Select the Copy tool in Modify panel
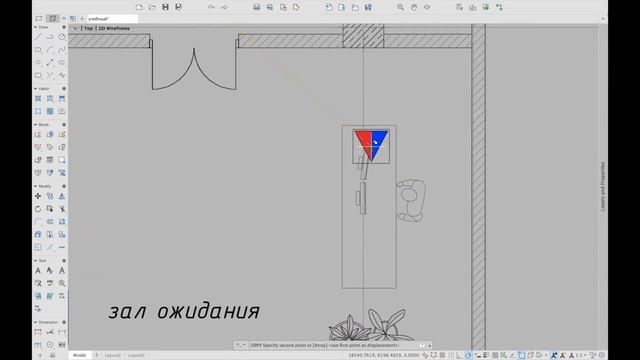 pyautogui.click(x=50, y=196)
